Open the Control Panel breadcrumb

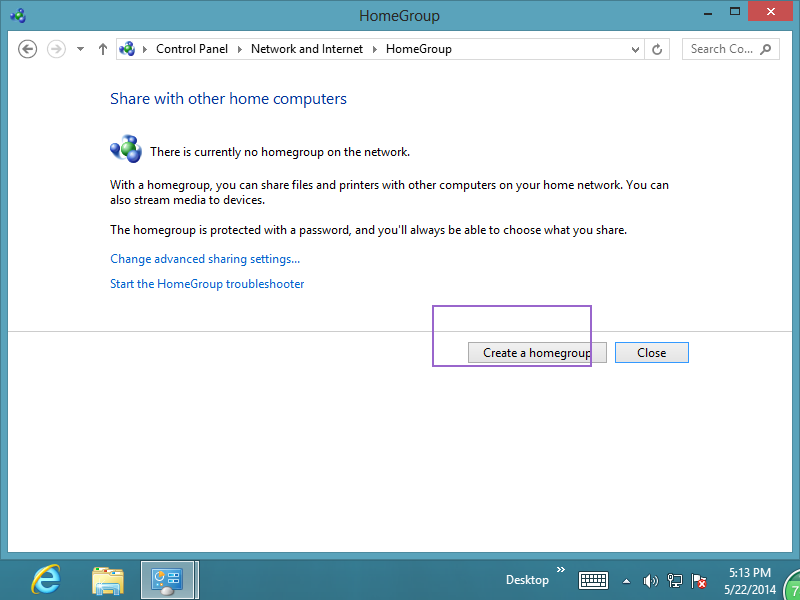click(192, 49)
